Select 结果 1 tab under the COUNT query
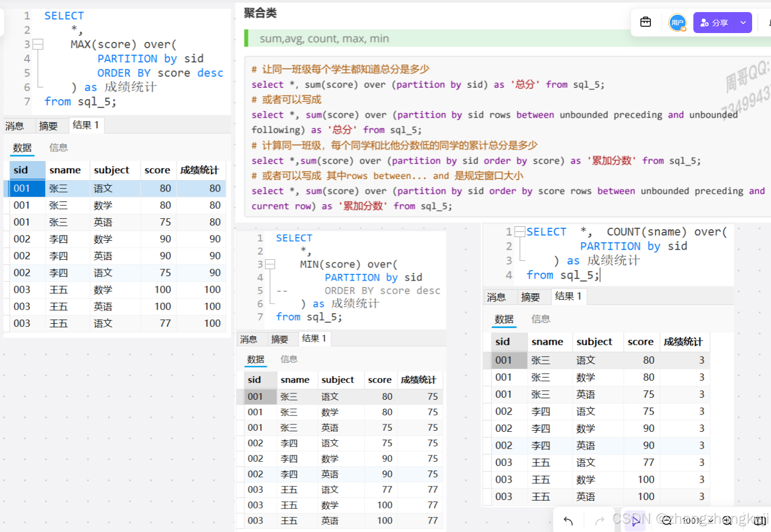 click(x=569, y=296)
